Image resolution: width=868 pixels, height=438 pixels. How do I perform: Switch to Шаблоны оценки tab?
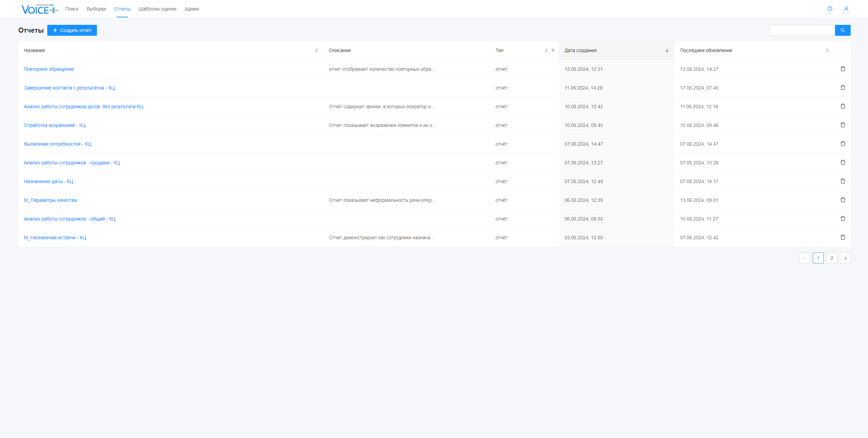coord(157,9)
